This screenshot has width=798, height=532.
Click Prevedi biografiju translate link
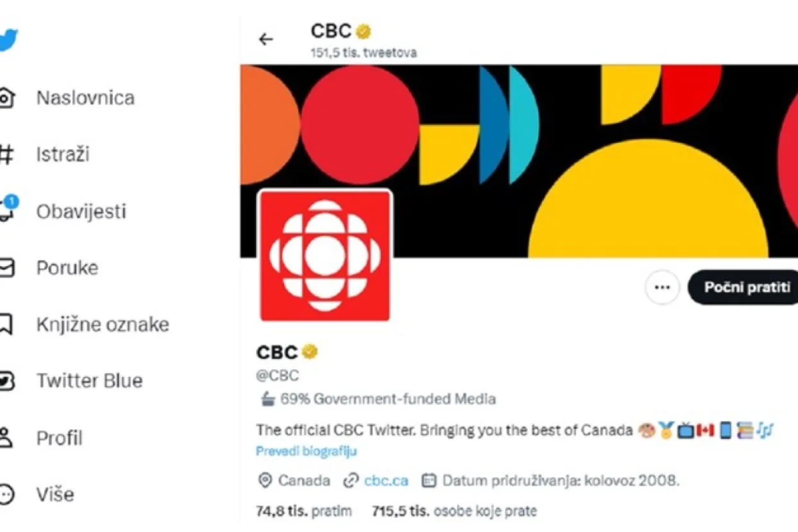[306, 451]
